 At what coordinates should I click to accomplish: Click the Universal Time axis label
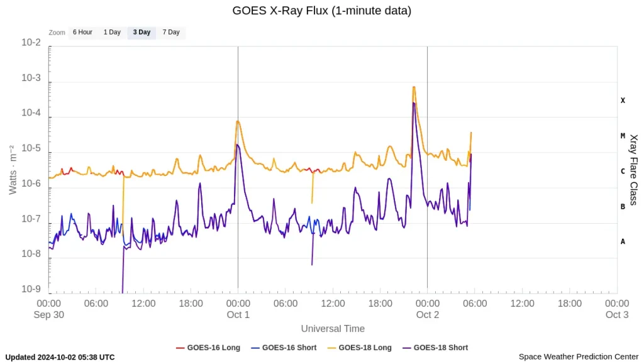point(333,329)
